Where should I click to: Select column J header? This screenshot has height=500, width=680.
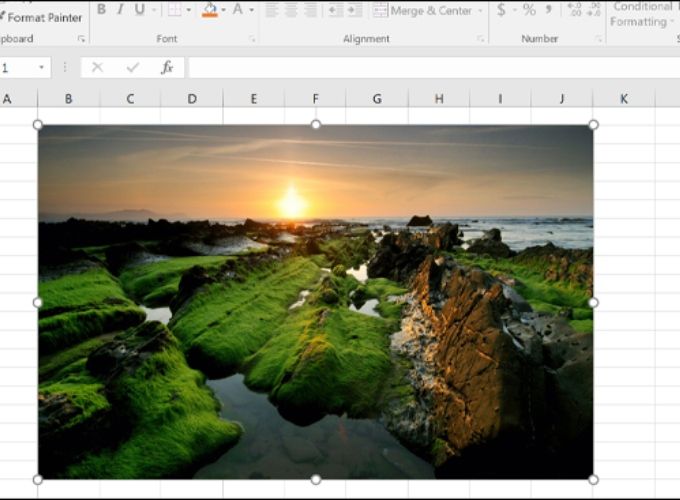[562, 98]
